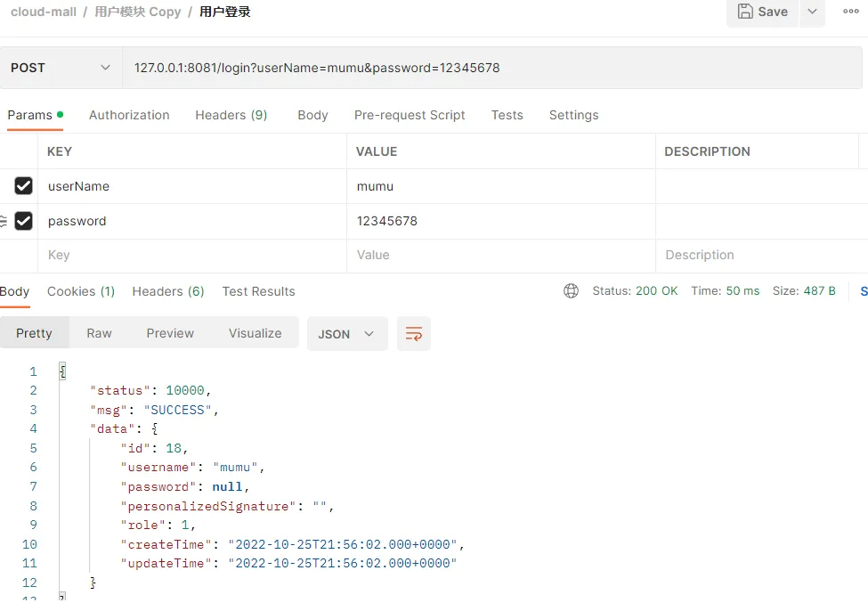Image resolution: width=868 pixels, height=603 pixels.
Task: Uncheck the userName parameter checkbox
Action: [24, 186]
